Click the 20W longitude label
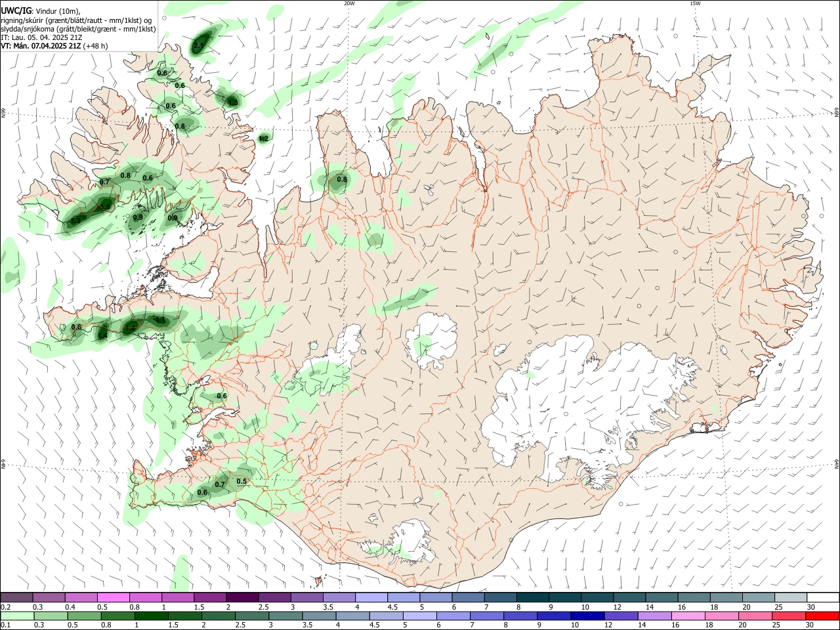The height and width of the screenshot is (630, 840). pyautogui.click(x=349, y=3)
